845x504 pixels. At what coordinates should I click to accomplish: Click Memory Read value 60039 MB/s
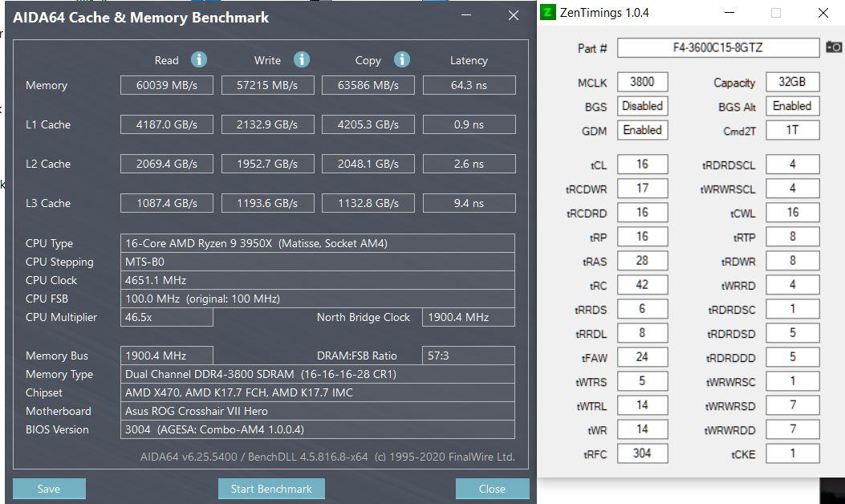coord(167,85)
